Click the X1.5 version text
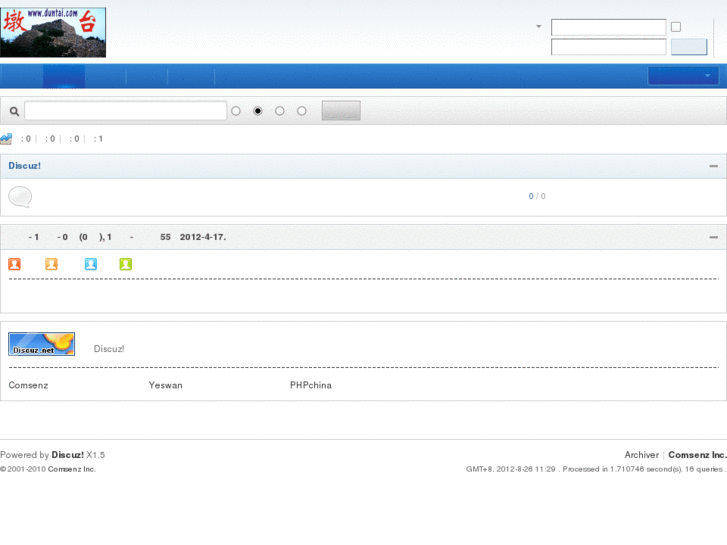This screenshot has width=727, height=545. [96, 455]
